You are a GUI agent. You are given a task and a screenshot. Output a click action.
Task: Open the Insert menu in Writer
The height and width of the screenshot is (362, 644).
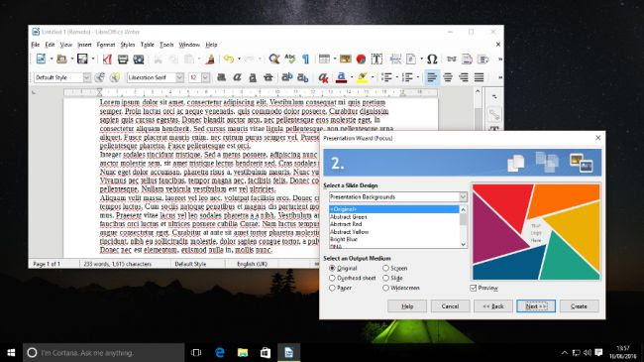[x=84, y=45]
